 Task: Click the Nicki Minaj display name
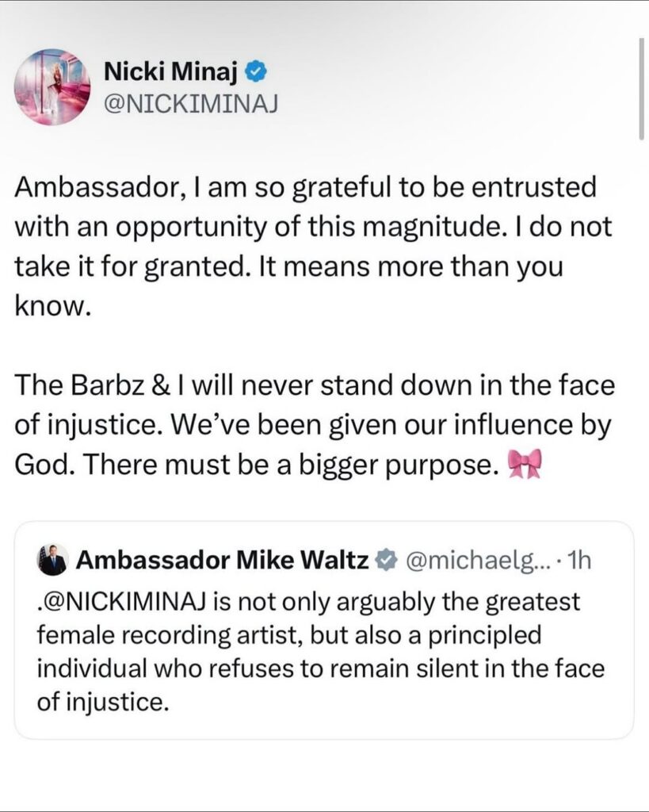[x=170, y=72]
